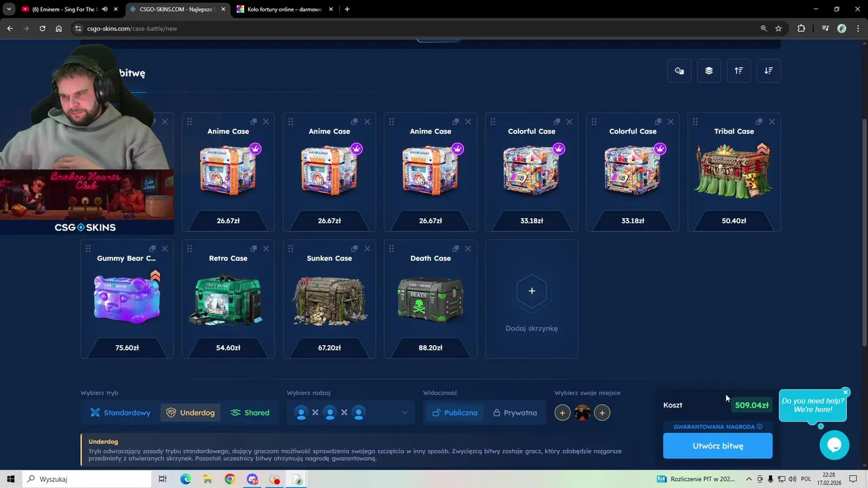
Task: Open the Chrome tab search dropdown
Action: [9, 9]
